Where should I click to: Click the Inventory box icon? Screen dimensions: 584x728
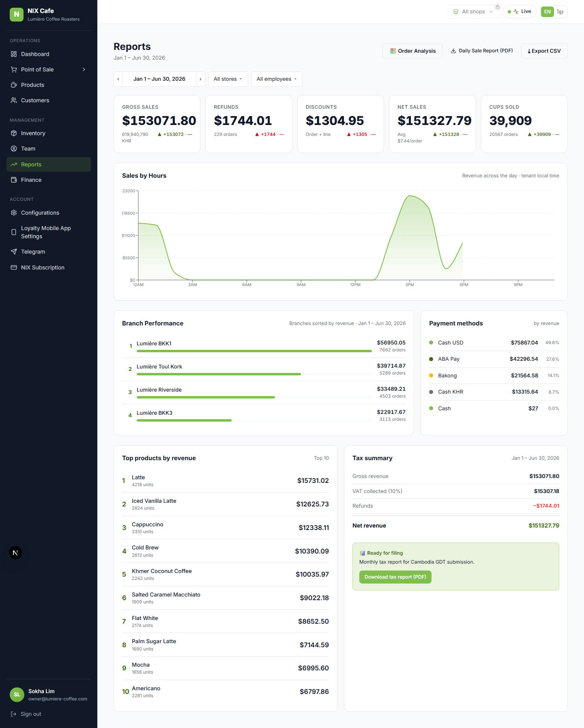(14, 133)
